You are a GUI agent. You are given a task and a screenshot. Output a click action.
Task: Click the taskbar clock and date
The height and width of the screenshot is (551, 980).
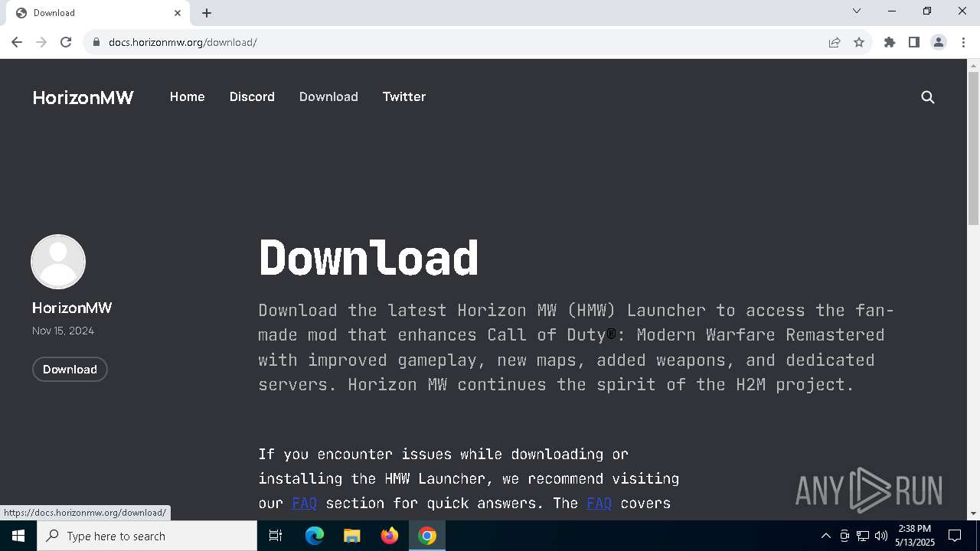coord(915,536)
